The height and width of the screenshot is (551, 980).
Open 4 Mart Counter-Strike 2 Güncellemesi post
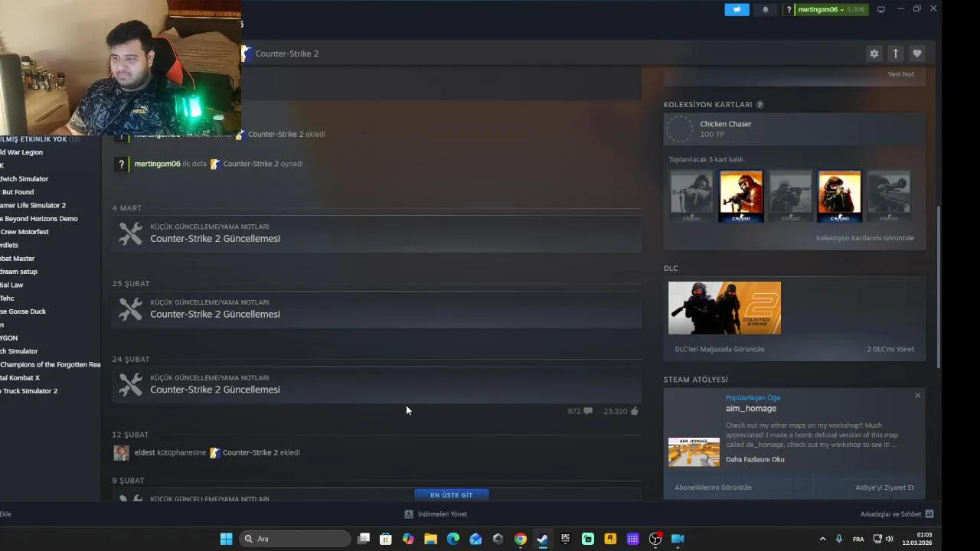pos(215,239)
